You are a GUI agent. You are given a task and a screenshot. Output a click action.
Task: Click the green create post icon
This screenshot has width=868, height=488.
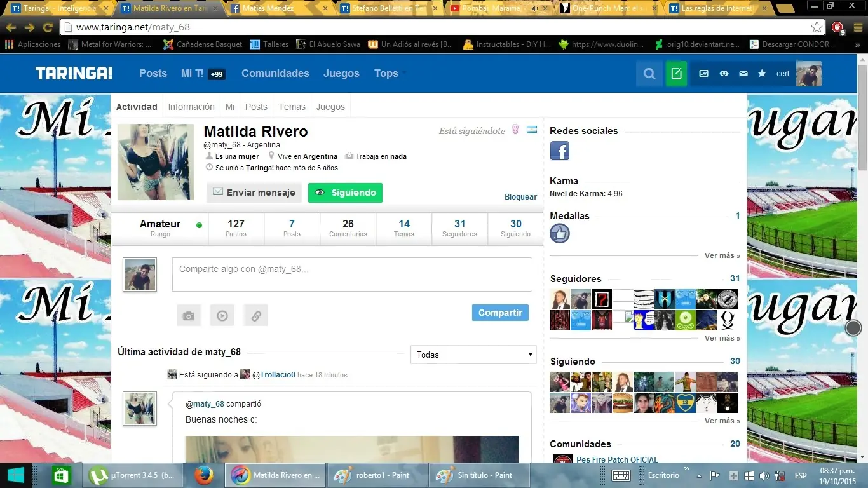click(x=676, y=74)
